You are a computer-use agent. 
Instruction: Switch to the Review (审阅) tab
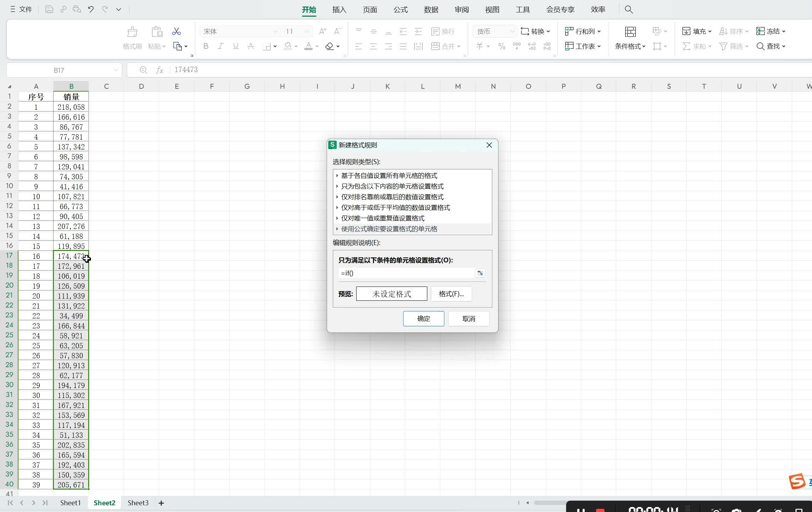[461, 10]
